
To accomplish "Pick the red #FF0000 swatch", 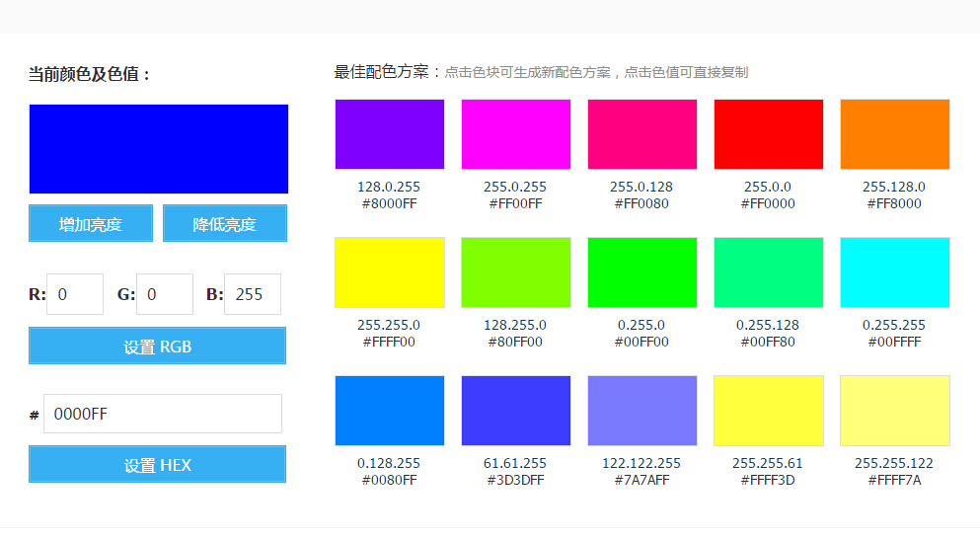I will pyautogui.click(x=768, y=134).
